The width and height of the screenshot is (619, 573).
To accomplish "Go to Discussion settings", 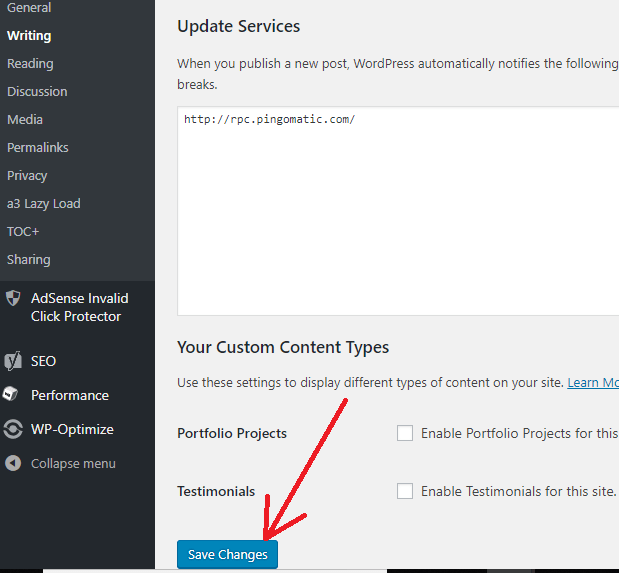I will coord(37,91).
